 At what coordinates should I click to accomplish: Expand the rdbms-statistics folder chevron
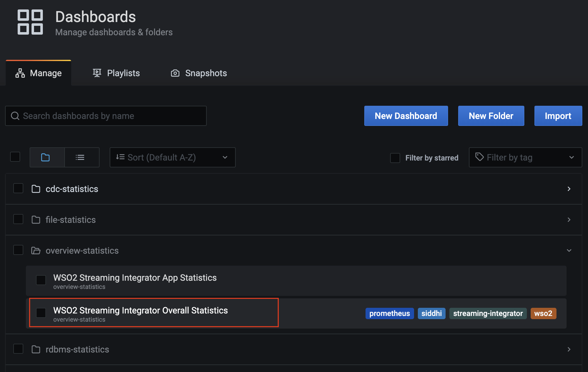pyautogui.click(x=569, y=349)
